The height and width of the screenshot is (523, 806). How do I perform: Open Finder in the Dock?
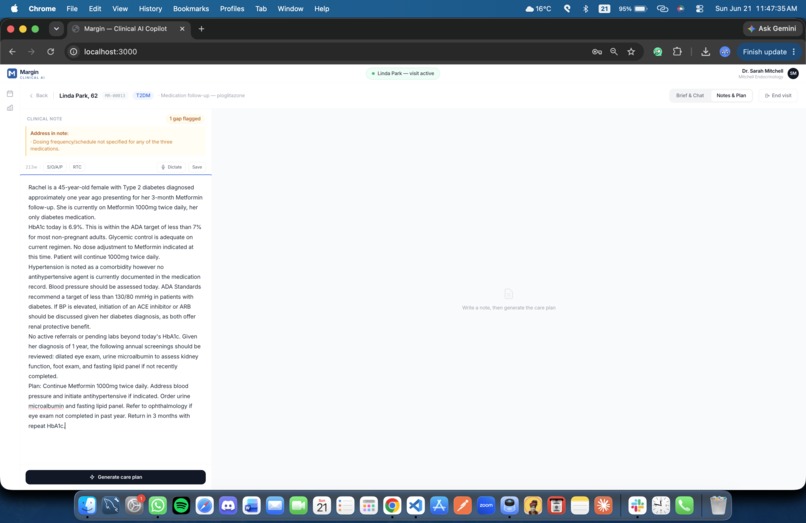pos(87,506)
